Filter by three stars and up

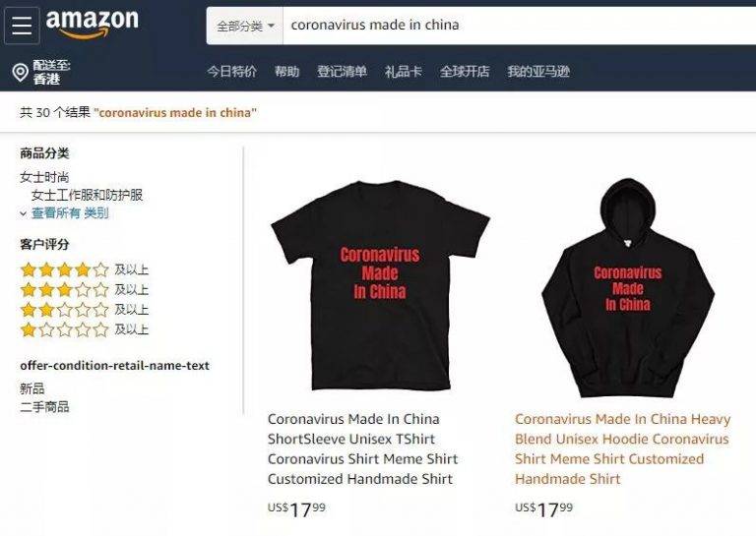[84, 290]
